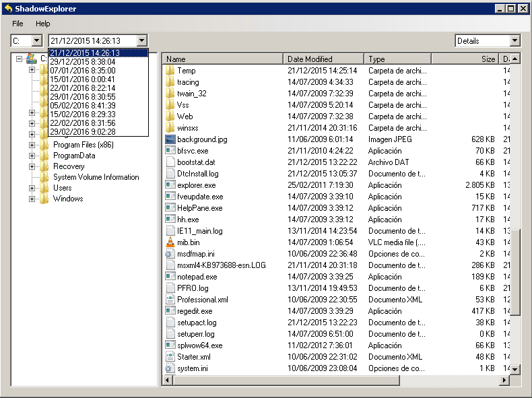Select snapshot 15/02/2016 8:29:33
The width and height of the screenshot is (532, 398).
click(x=98, y=114)
